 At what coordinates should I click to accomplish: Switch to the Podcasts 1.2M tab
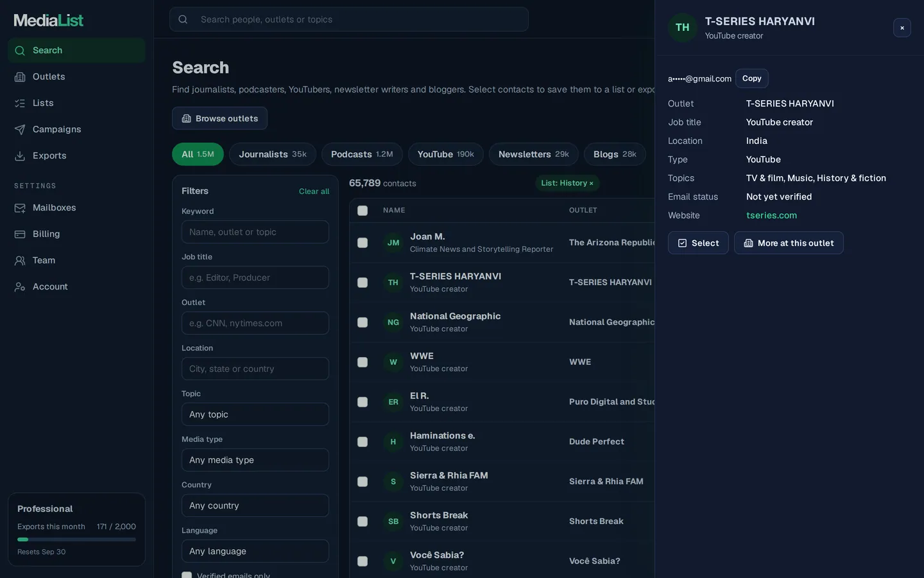coord(362,154)
